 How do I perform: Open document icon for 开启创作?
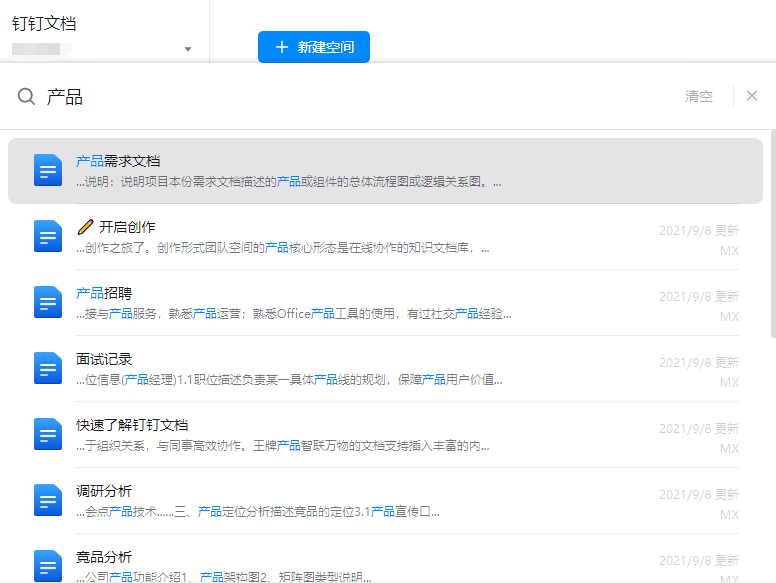tap(48, 236)
